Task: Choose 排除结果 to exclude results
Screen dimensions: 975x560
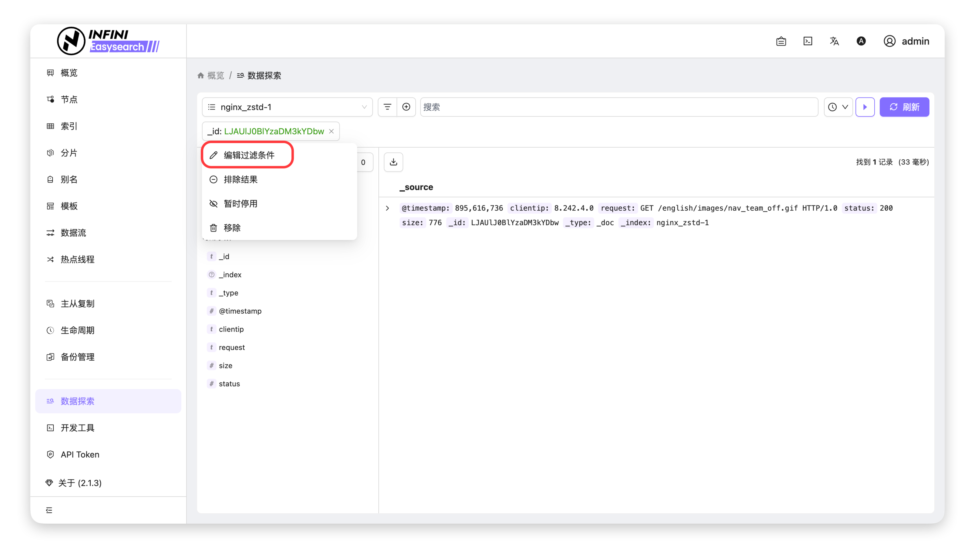Action: click(240, 179)
